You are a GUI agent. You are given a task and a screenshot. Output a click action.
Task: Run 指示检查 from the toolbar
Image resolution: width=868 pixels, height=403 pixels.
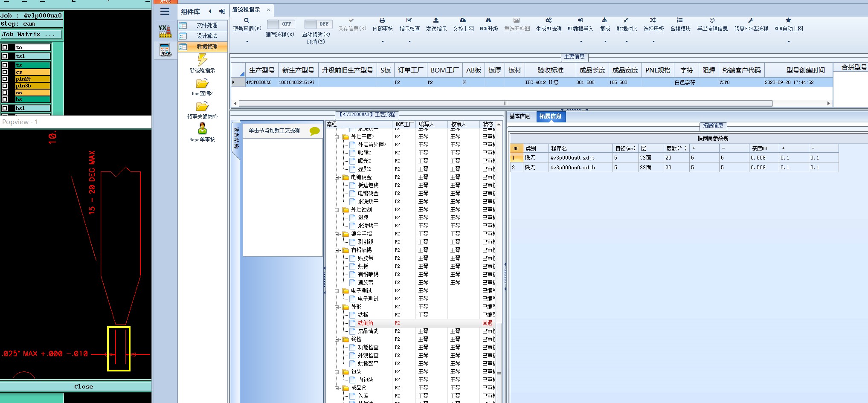[x=409, y=24]
